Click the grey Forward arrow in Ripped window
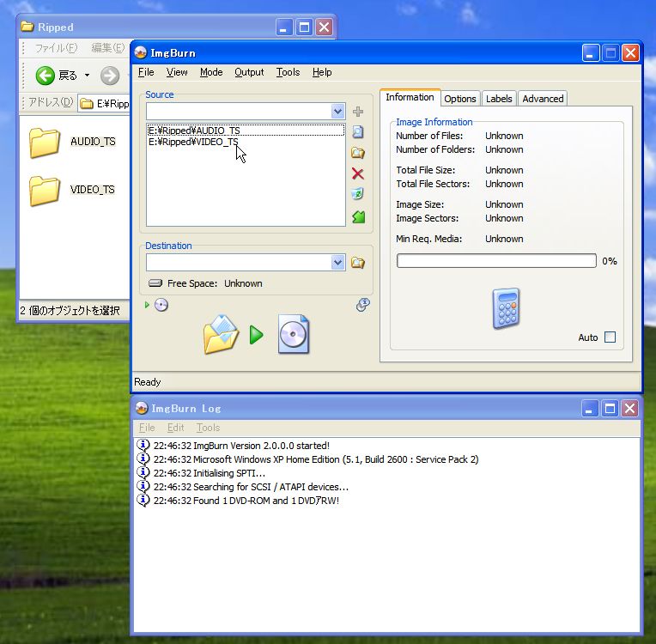This screenshot has width=656, height=644. (110, 76)
